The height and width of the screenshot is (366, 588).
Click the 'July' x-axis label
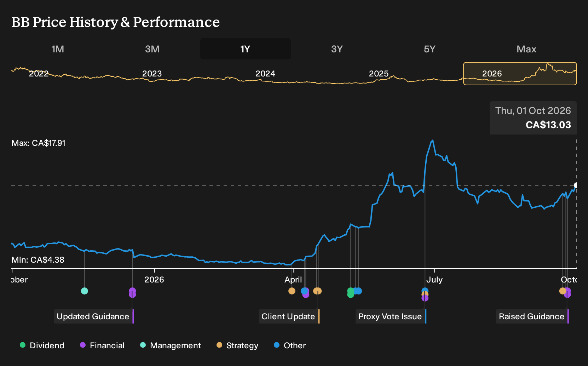point(434,280)
